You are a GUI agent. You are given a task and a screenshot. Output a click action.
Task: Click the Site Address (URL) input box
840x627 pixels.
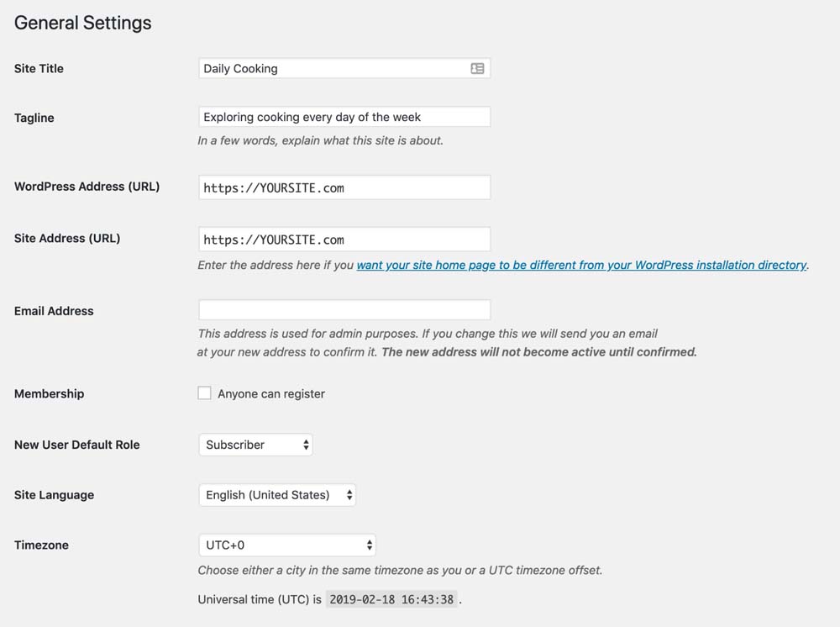tap(344, 240)
